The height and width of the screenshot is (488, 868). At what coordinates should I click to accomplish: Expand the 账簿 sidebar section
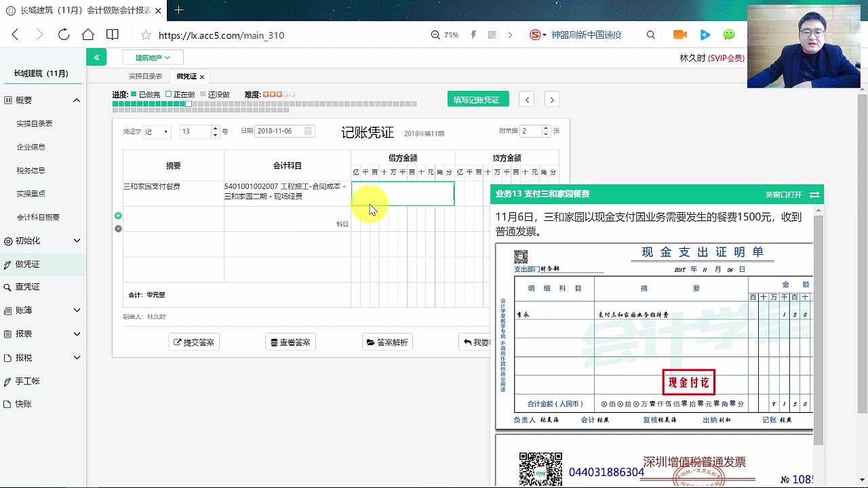tap(33, 310)
